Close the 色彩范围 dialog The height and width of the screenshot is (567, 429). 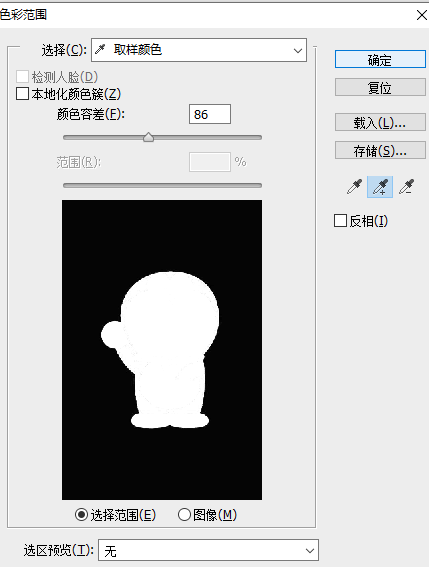click(422, 15)
